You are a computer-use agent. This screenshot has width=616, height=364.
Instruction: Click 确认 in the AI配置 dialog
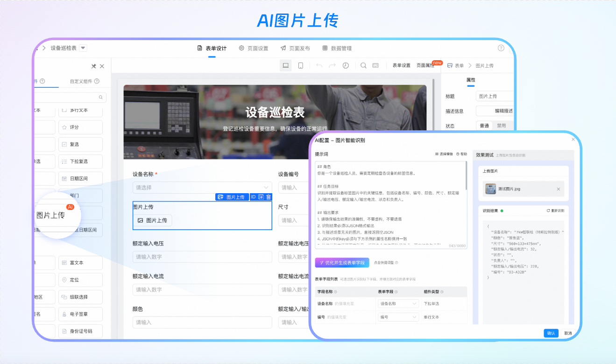551,333
